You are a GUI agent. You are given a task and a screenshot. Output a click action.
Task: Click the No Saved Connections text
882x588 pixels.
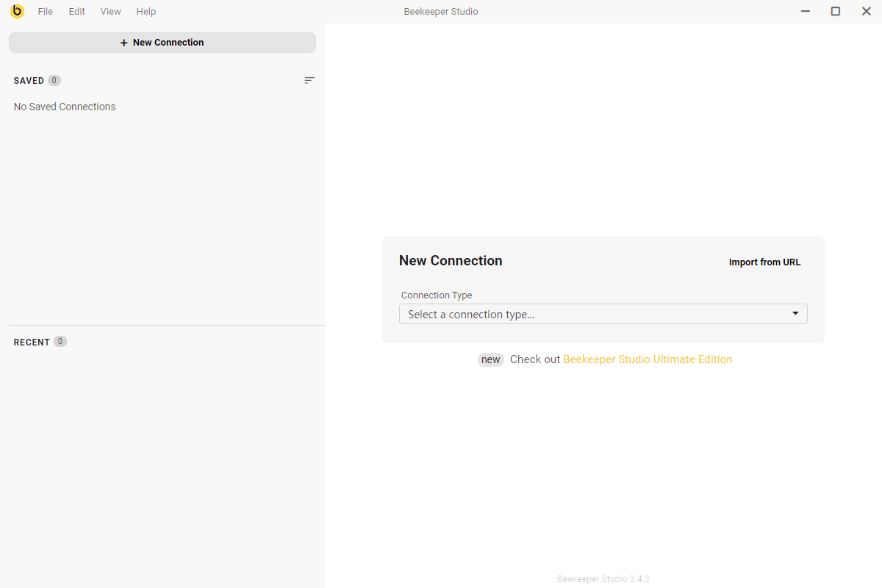(x=65, y=107)
